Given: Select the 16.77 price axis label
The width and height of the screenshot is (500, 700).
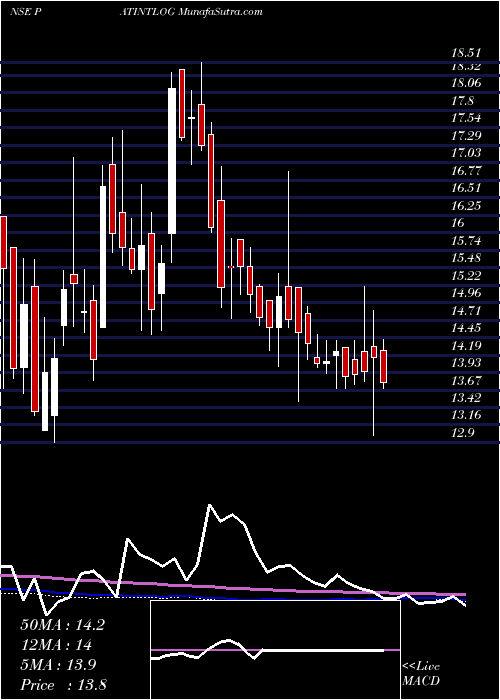Looking at the screenshot, I should point(466,170).
